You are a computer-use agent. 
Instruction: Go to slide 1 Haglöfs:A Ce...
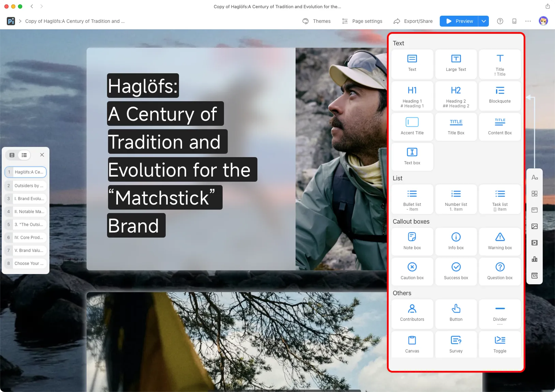coord(26,172)
